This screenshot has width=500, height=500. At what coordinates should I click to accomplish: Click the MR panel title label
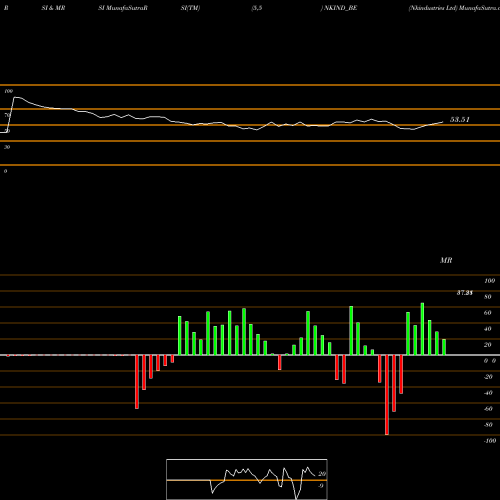pyautogui.click(x=446, y=260)
